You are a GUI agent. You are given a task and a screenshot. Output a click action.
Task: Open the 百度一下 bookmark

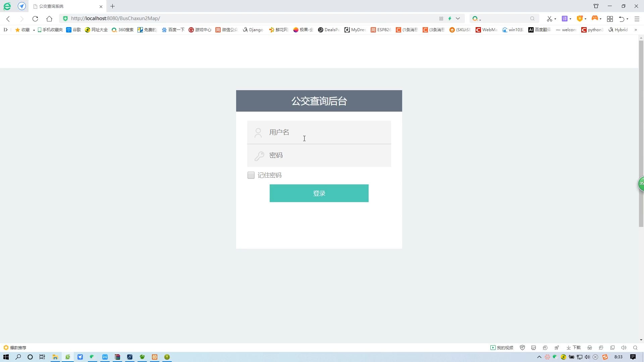[173, 30]
